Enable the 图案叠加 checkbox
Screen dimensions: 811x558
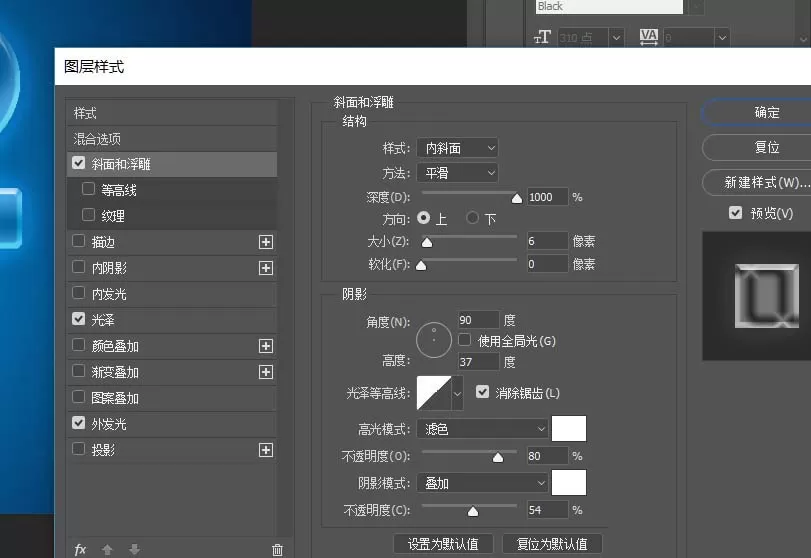79,397
